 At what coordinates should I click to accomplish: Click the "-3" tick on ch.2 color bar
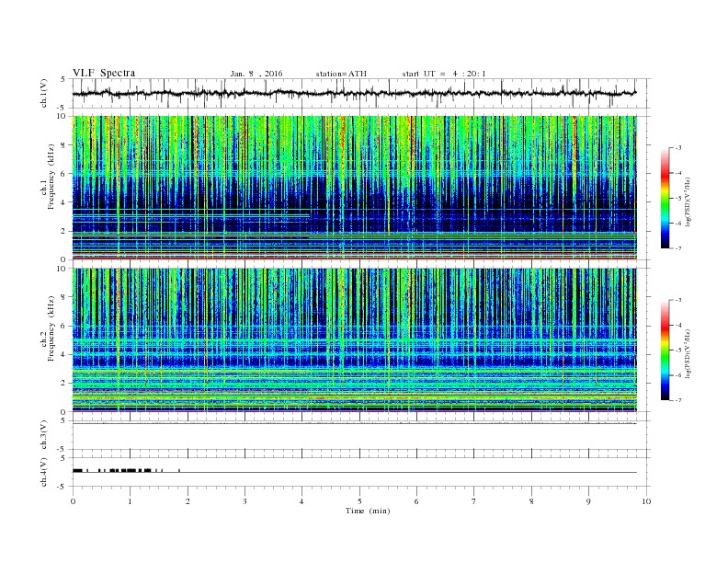pyautogui.click(x=678, y=300)
